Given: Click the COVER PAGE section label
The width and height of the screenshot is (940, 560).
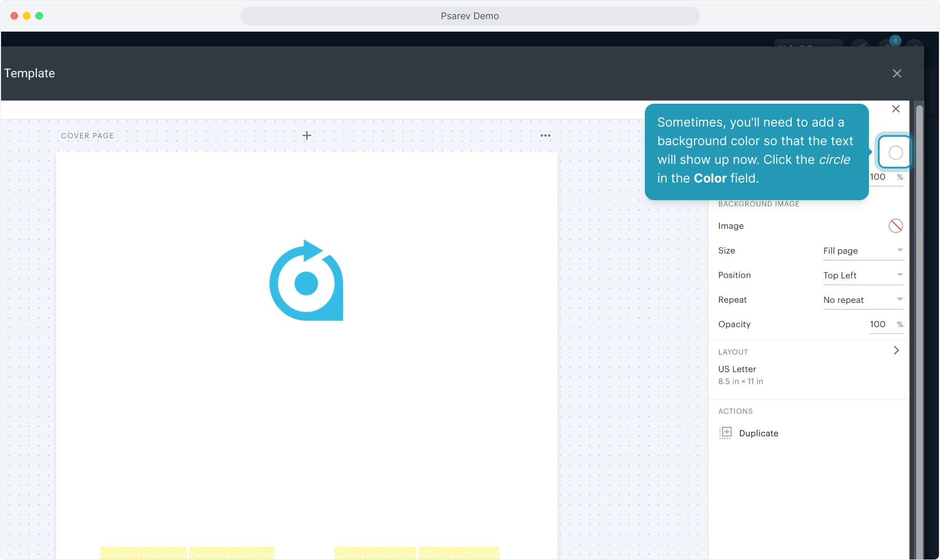Looking at the screenshot, I should pos(87,136).
